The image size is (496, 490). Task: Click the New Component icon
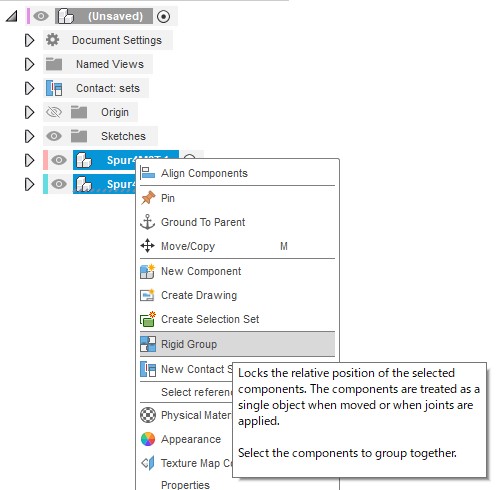pos(147,271)
